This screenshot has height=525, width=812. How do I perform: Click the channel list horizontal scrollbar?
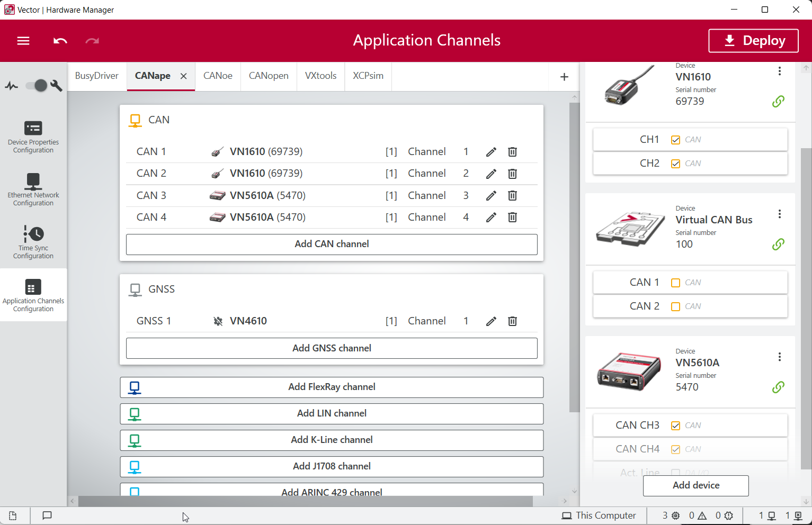[x=305, y=501]
